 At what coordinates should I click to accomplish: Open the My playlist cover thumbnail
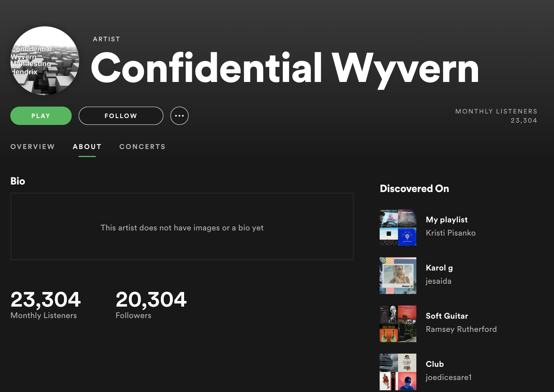[398, 228]
